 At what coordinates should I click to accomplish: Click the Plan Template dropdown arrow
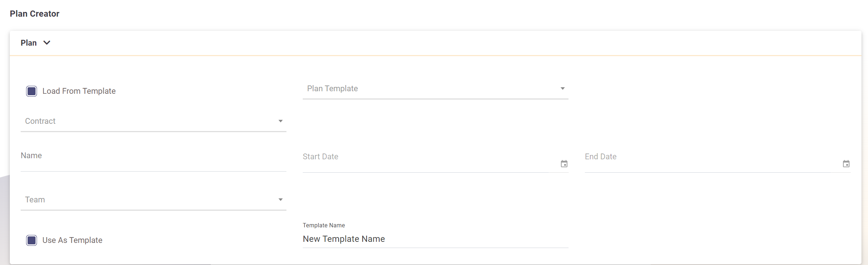[x=562, y=89]
